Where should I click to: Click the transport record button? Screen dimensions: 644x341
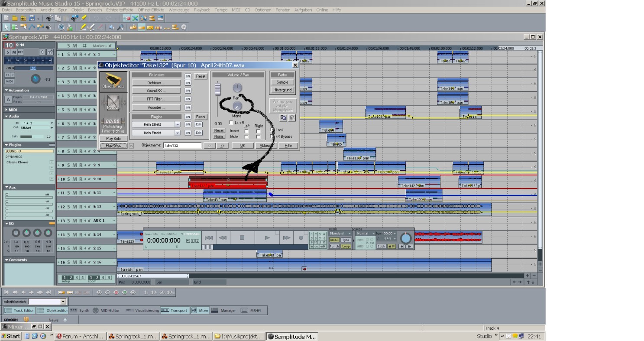(301, 237)
